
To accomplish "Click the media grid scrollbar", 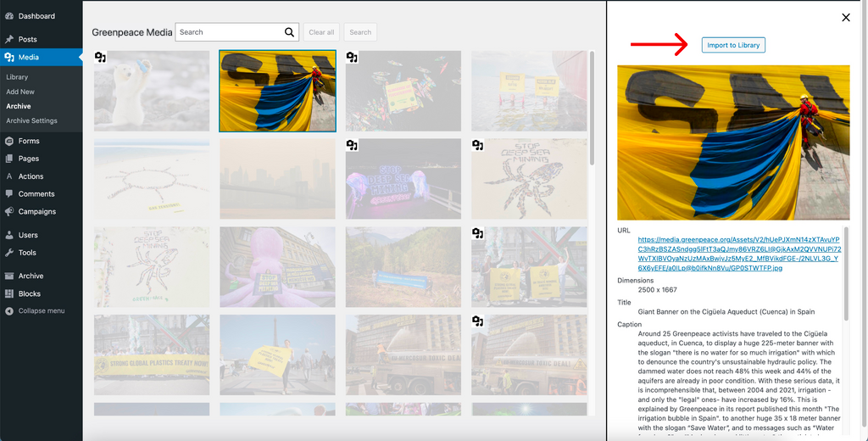I will [x=592, y=108].
